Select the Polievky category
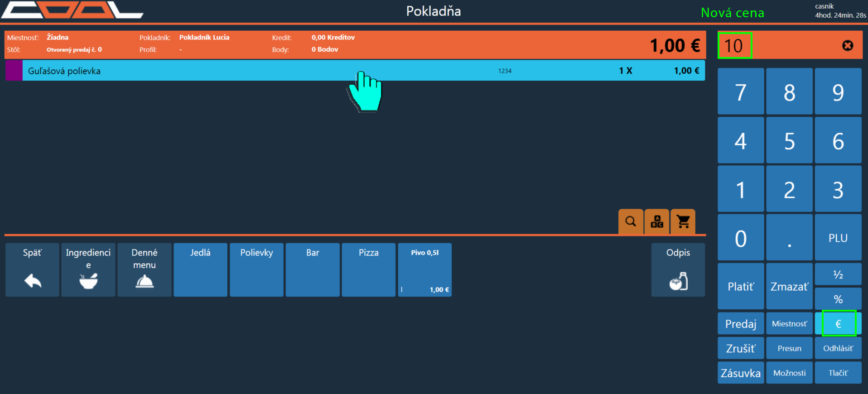The image size is (868, 394). pos(256,270)
